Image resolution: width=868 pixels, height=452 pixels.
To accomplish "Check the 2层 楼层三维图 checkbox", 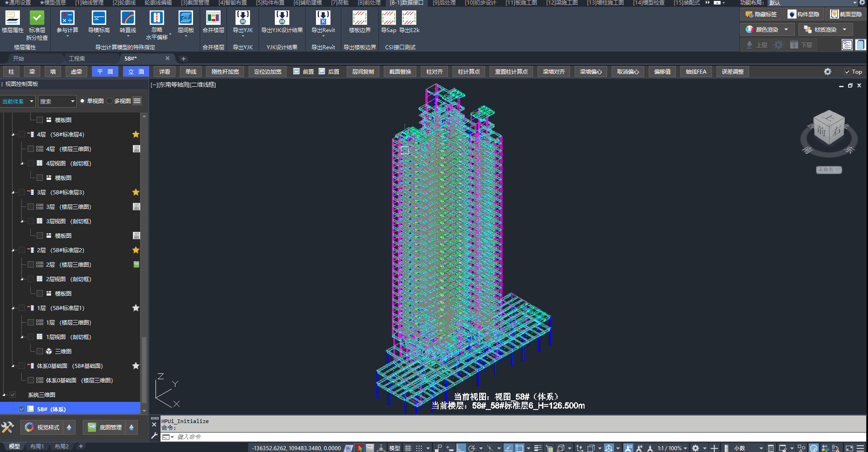I will (31, 264).
